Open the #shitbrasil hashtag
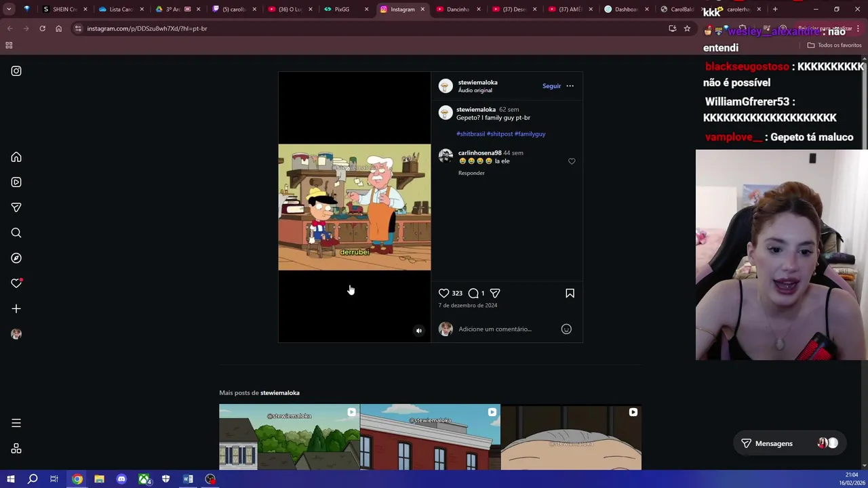This screenshot has width=868, height=488. click(x=471, y=134)
